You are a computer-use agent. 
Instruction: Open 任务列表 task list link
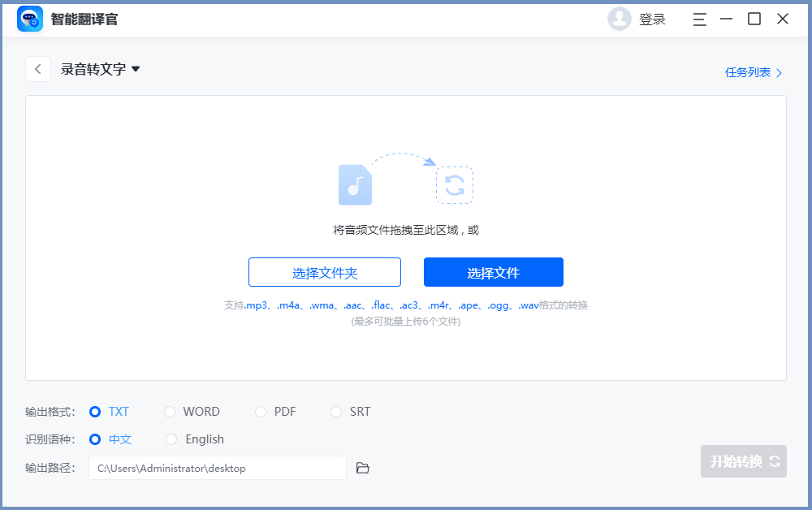753,72
